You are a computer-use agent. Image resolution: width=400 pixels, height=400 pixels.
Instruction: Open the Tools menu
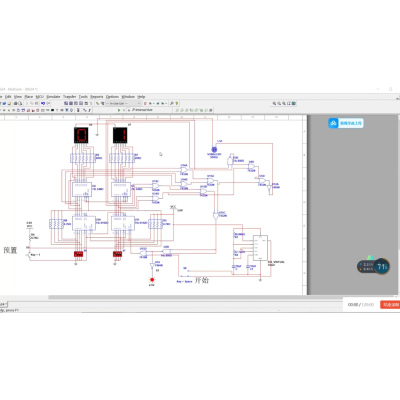coord(83,97)
